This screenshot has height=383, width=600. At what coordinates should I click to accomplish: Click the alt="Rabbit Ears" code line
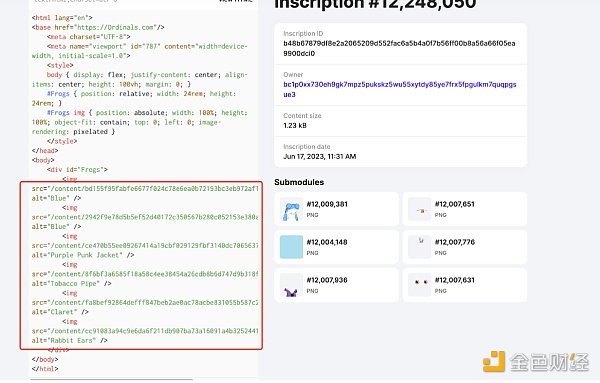coord(70,341)
